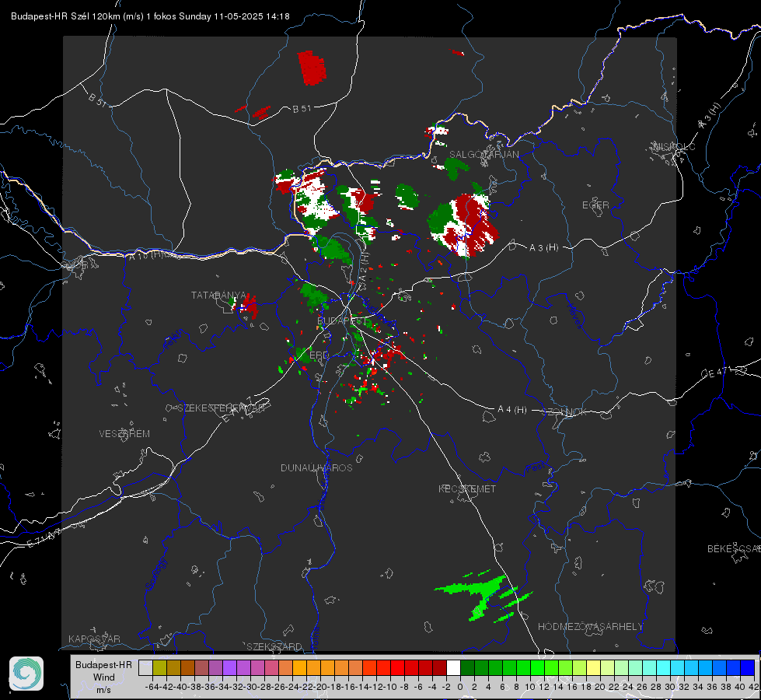761x700 pixels.
Task: Select the EGER city label
Action: [x=595, y=205]
